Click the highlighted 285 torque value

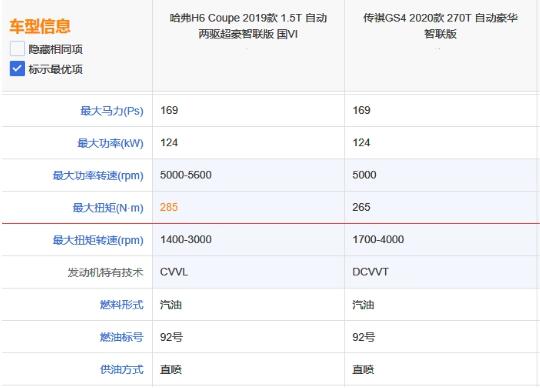click(169, 207)
